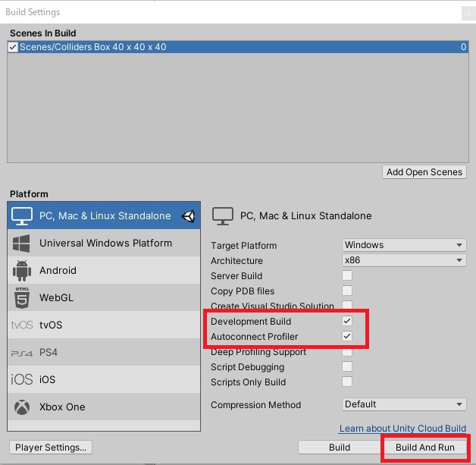The width and height of the screenshot is (476, 465).
Task: Select the iOS platform
Action: (104, 379)
